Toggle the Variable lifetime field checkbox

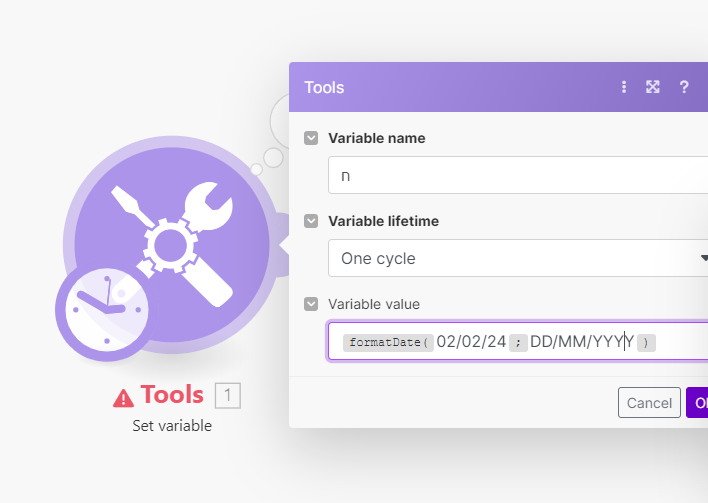tap(312, 221)
